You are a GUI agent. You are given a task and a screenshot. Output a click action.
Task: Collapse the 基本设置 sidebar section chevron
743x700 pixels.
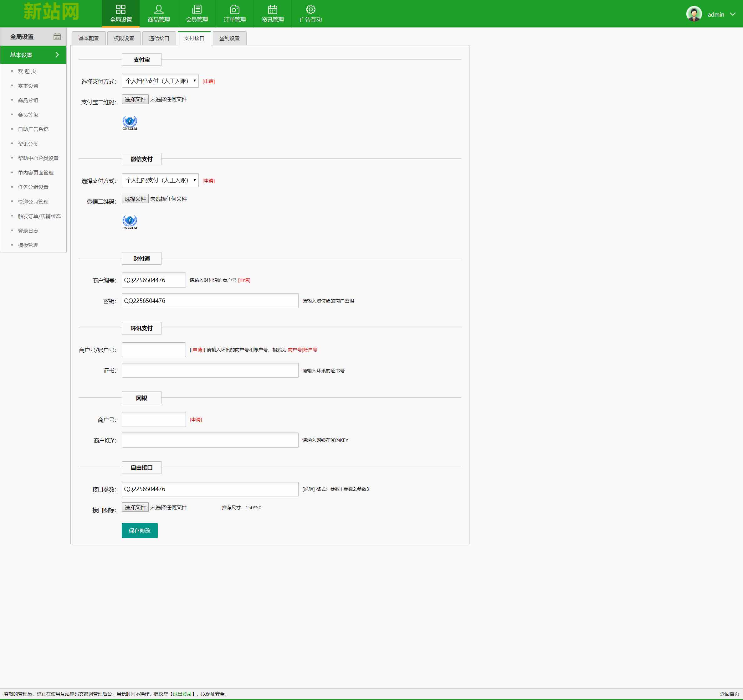point(57,55)
